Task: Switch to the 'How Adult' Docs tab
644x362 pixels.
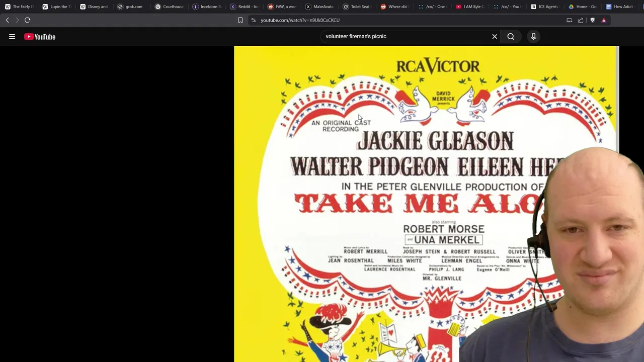Action: click(620, 7)
